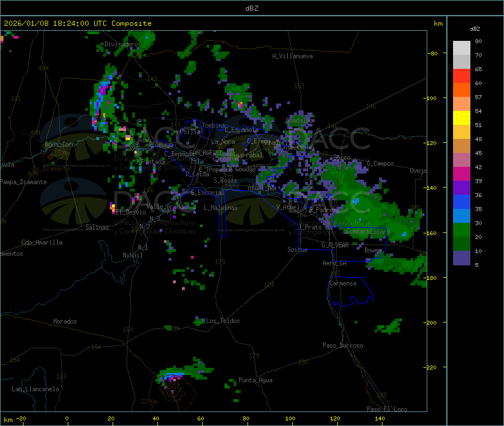Click the 65 dBZ red color swatch
The image size is (504, 426).
point(461,76)
